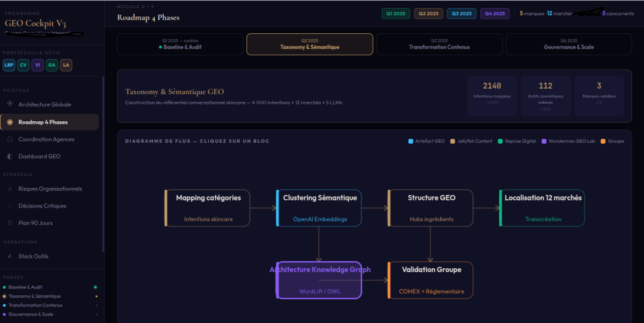Screen dimensions: 644x323
Task: Click the Dashboard GEO half-circle icon
Action: click(9, 156)
